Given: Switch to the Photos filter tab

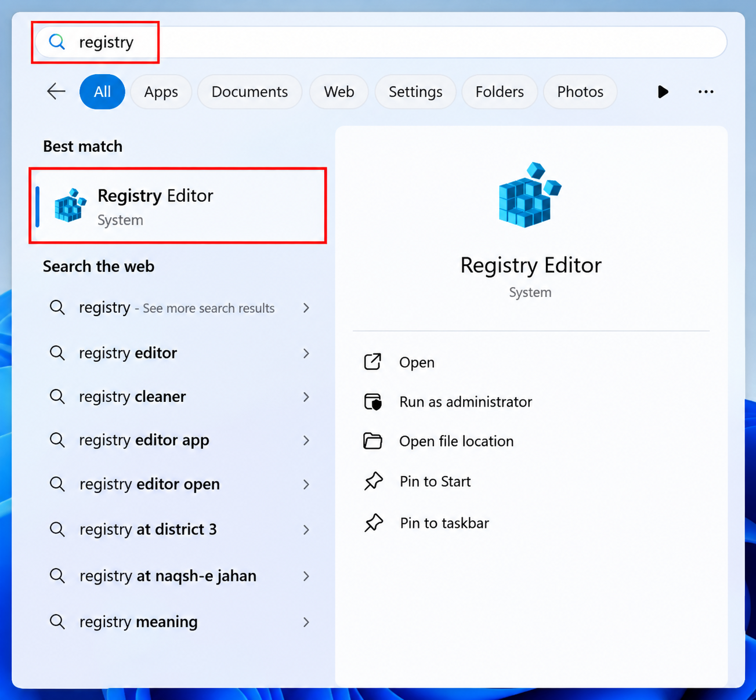Looking at the screenshot, I should coord(580,92).
